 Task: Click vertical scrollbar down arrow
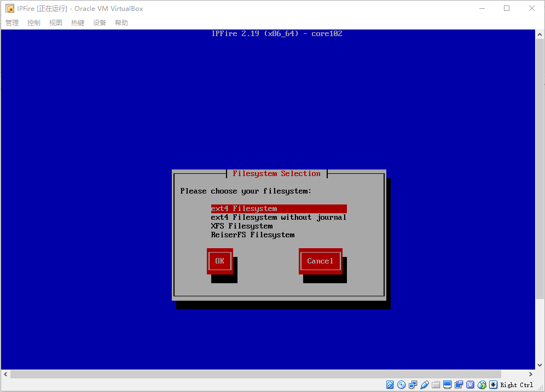click(x=540, y=365)
